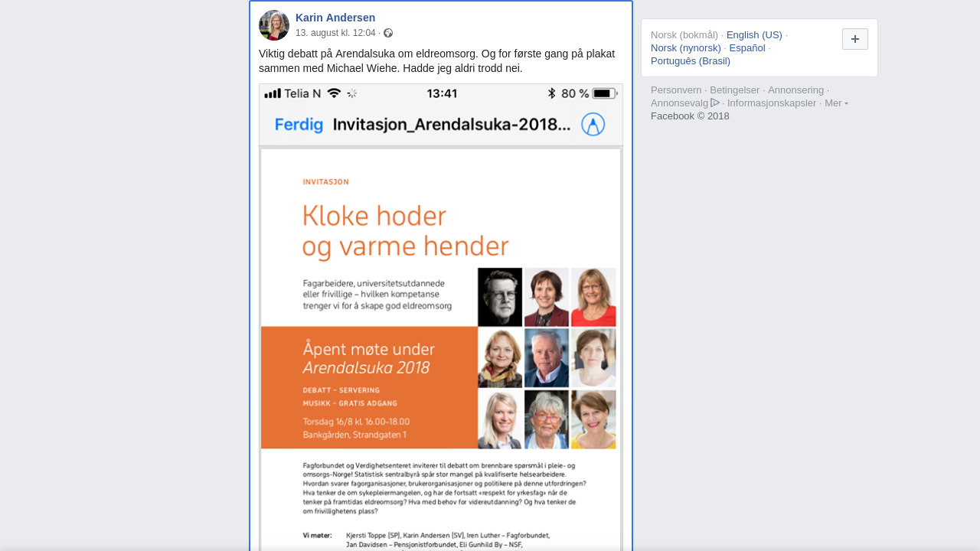Click Ferdig in the screenshot image
Image resolution: width=980 pixels, height=551 pixels.
coord(299,125)
